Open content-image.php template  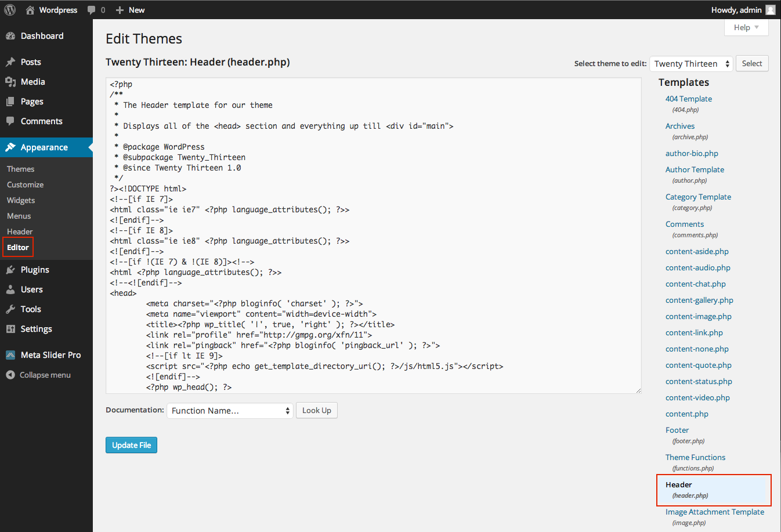point(699,316)
